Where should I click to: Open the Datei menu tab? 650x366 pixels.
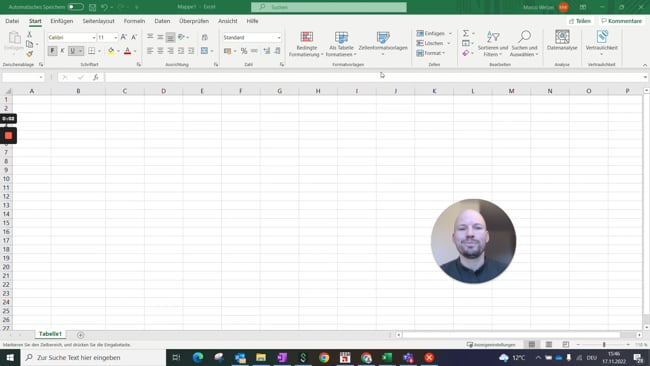(x=12, y=21)
